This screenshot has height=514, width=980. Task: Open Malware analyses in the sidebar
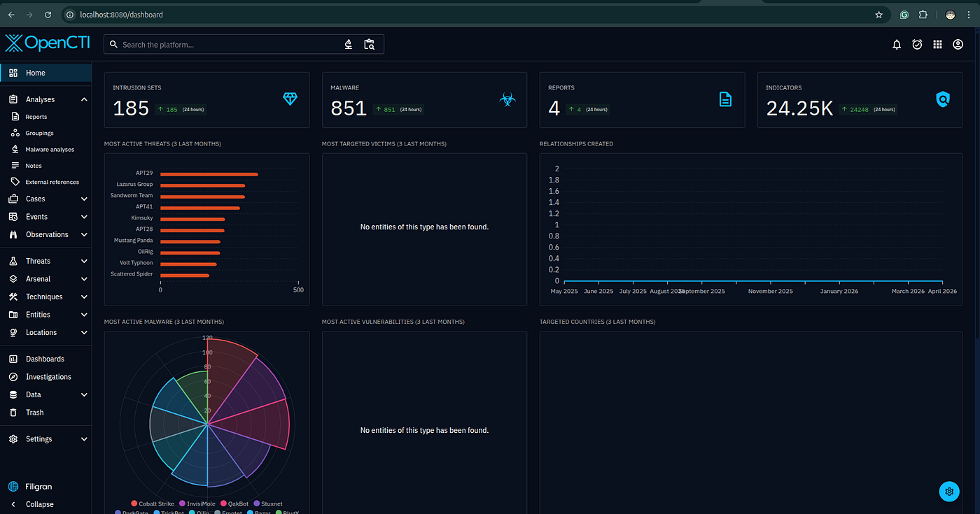pyautogui.click(x=45, y=150)
